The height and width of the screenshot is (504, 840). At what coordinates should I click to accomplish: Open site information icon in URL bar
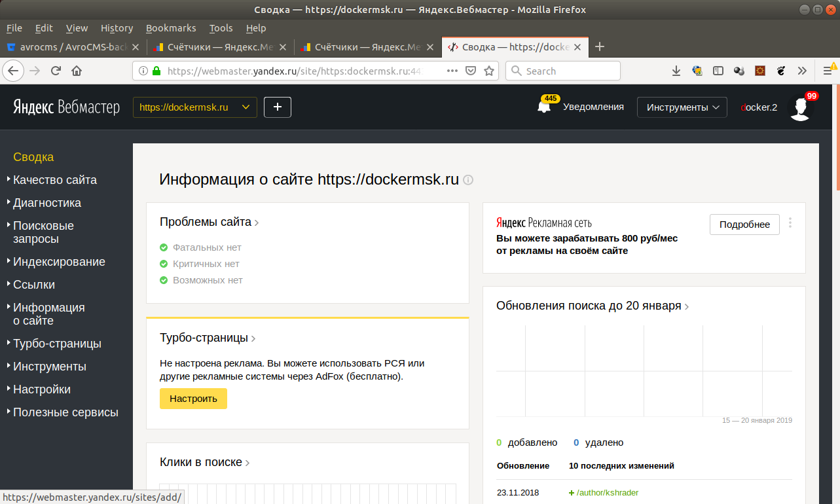coord(143,71)
